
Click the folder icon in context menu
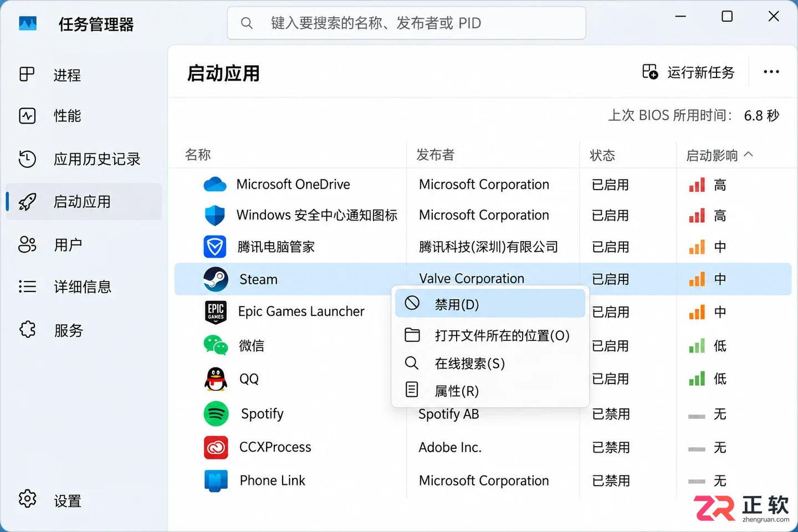pyautogui.click(x=412, y=335)
